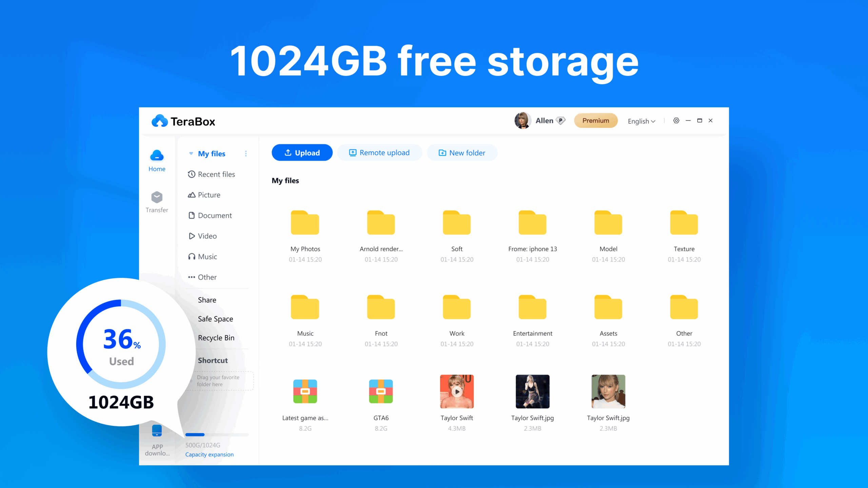The image size is (868, 488).
Task: Play the Taylor Swift video
Action: (x=457, y=391)
